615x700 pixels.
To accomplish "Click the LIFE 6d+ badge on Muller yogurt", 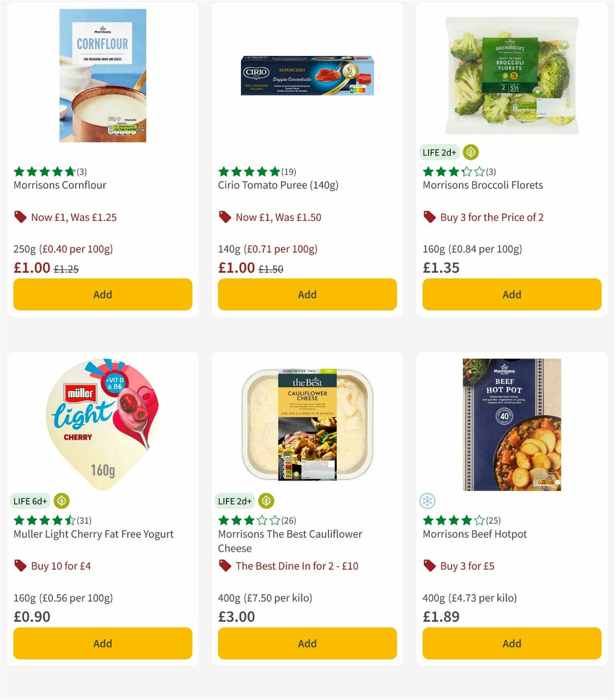I will [x=30, y=501].
